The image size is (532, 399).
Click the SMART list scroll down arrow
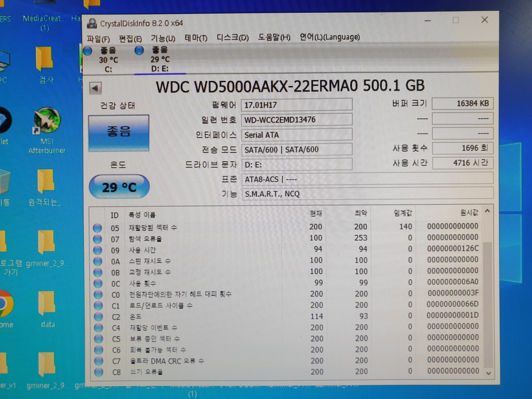point(488,373)
